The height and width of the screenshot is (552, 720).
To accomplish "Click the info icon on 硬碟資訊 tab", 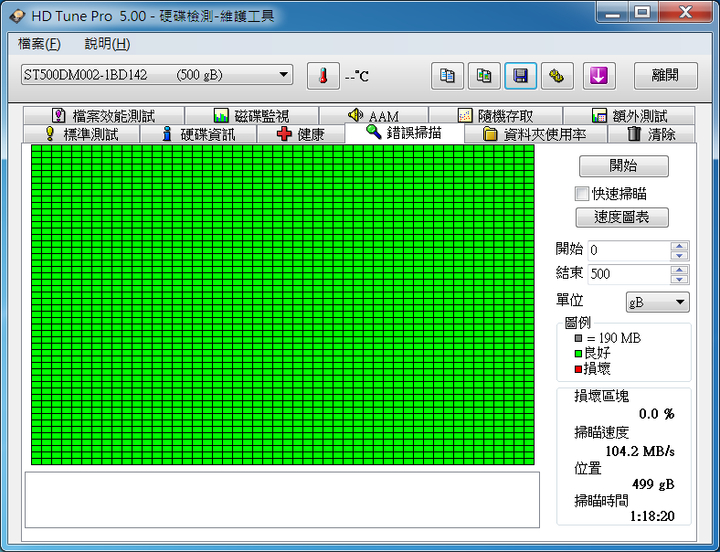I will [167, 134].
